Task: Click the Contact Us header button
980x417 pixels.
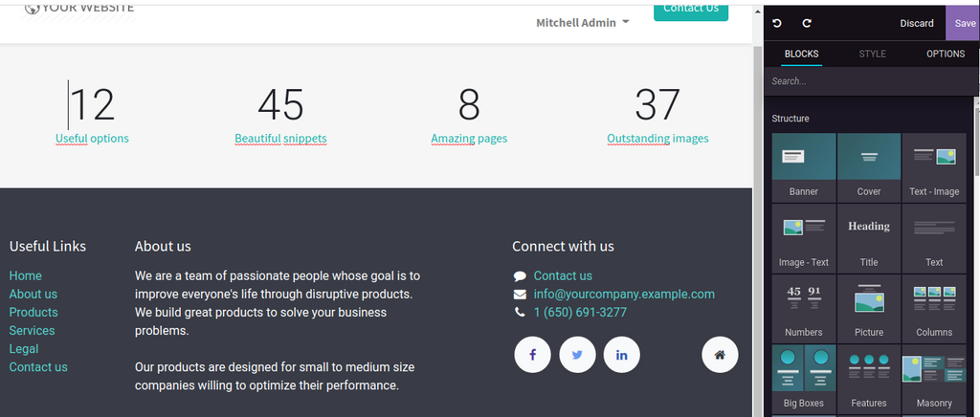Action: (690, 9)
